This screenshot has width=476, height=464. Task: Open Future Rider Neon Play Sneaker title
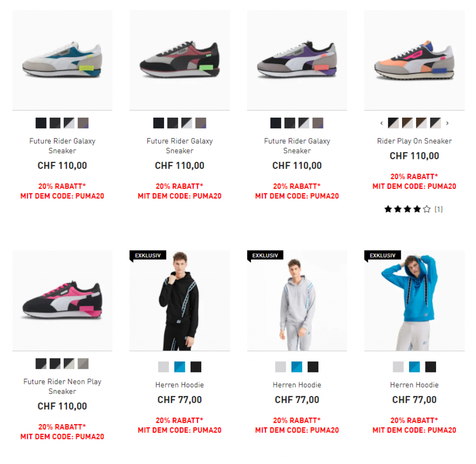pos(62,386)
